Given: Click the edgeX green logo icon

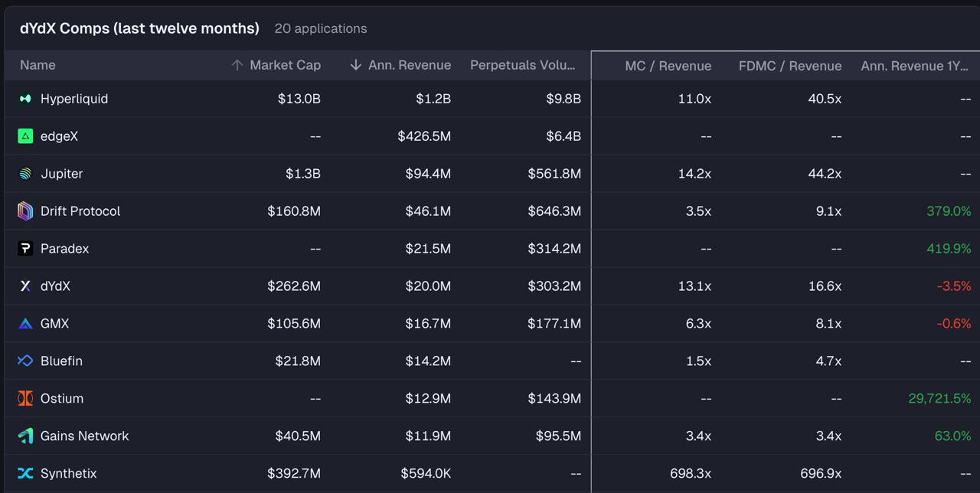Looking at the screenshot, I should point(25,136).
